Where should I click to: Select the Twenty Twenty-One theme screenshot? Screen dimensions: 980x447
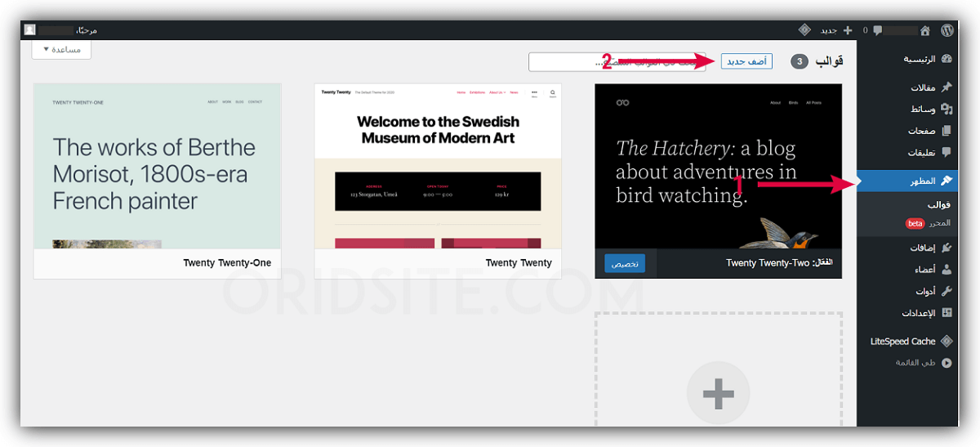(x=158, y=167)
